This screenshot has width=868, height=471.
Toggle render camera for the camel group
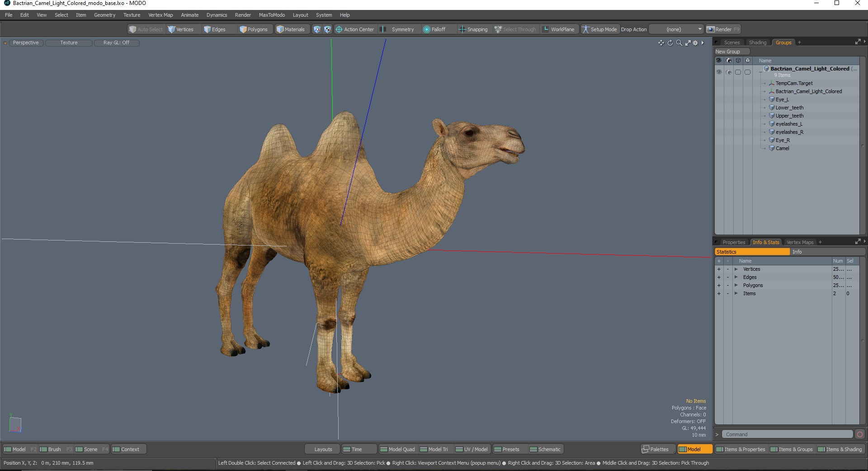tap(729, 72)
